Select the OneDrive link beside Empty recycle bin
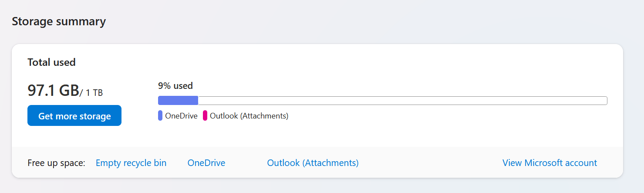The height and width of the screenshot is (193, 644). click(206, 163)
